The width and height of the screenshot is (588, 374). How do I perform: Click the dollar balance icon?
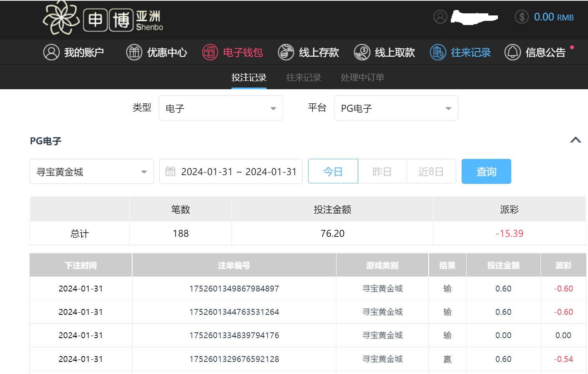click(x=521, y=17)
